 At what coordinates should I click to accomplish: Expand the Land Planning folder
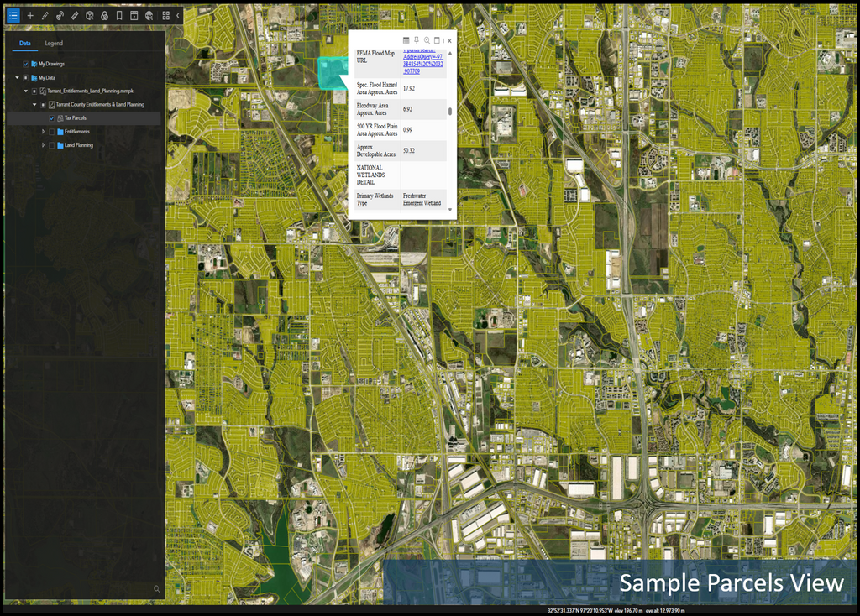tap(43, 145)
